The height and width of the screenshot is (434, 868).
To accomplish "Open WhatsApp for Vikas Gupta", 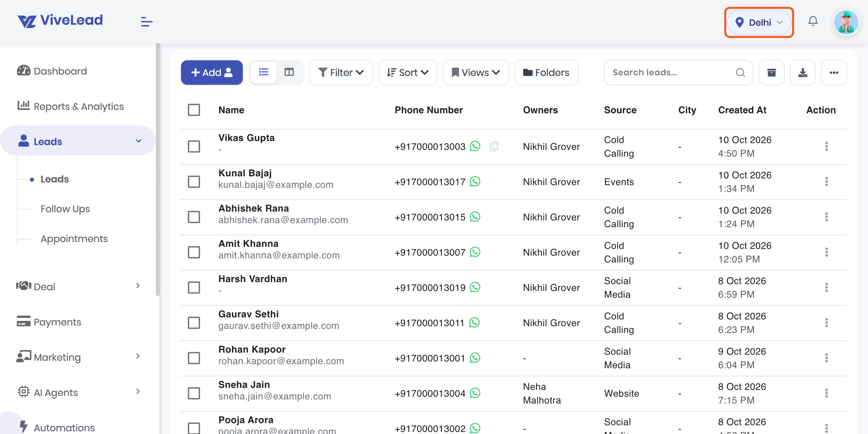I will pos(475,146).
